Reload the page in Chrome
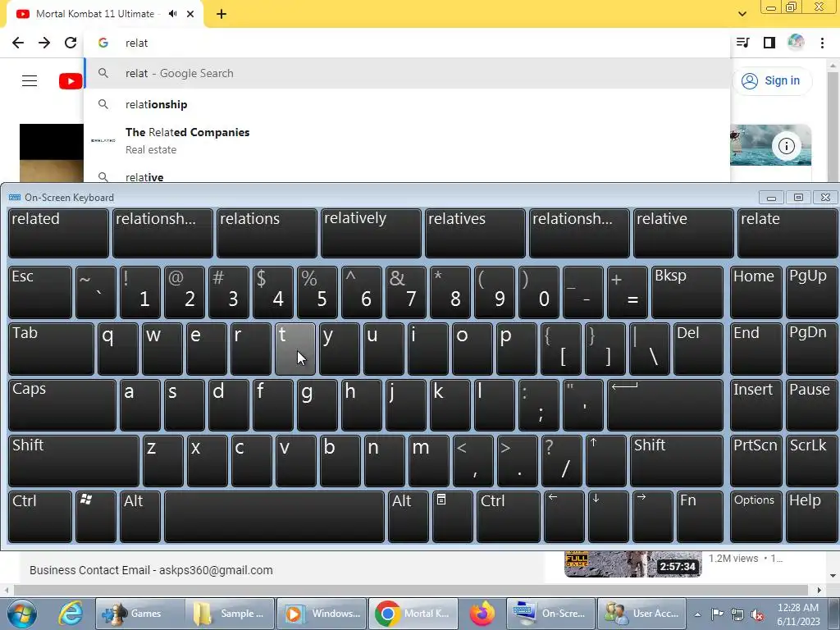Viewport: 840px width, 630px height. pos(71,43)
